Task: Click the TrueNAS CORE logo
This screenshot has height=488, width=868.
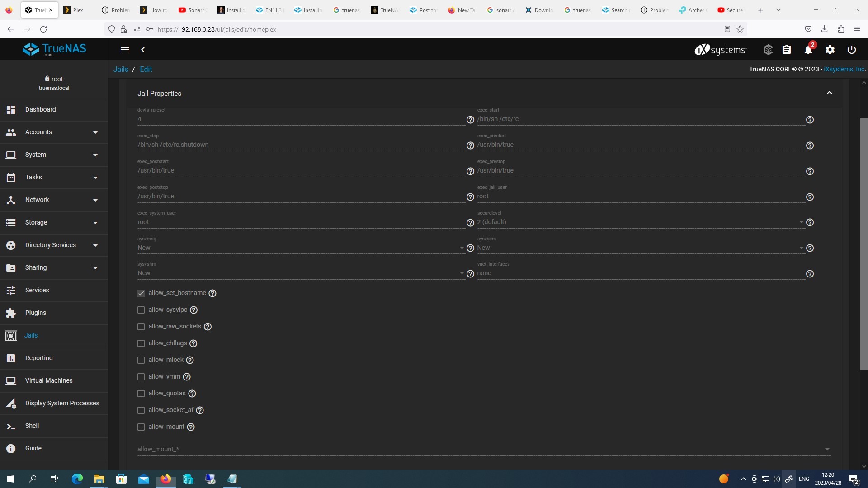Action: pos(54,49)
